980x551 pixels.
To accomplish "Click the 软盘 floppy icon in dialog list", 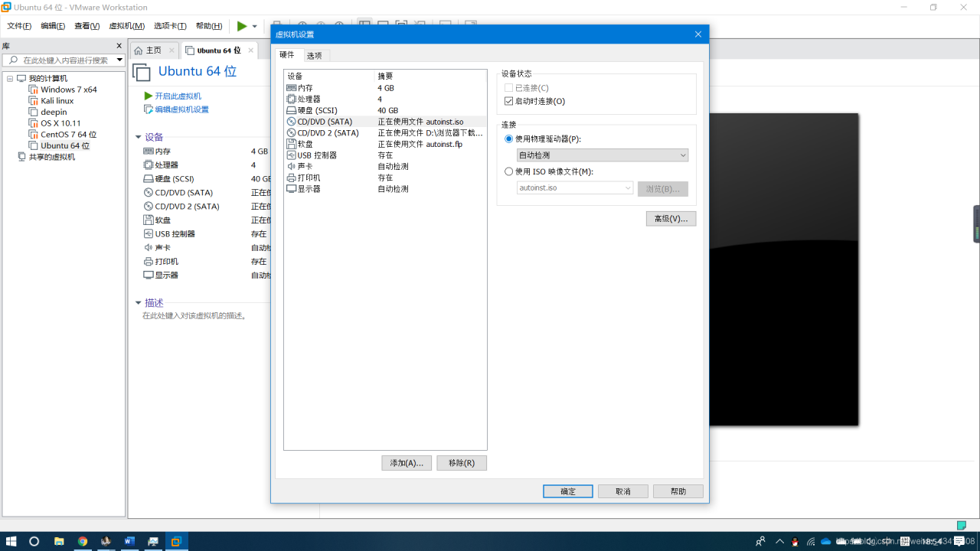I will [x=291, y=144].
